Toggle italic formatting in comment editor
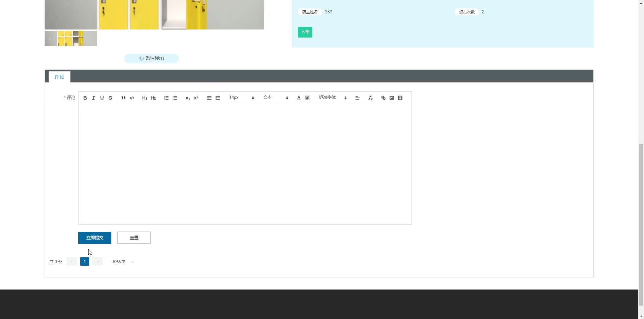 [94, 98]
